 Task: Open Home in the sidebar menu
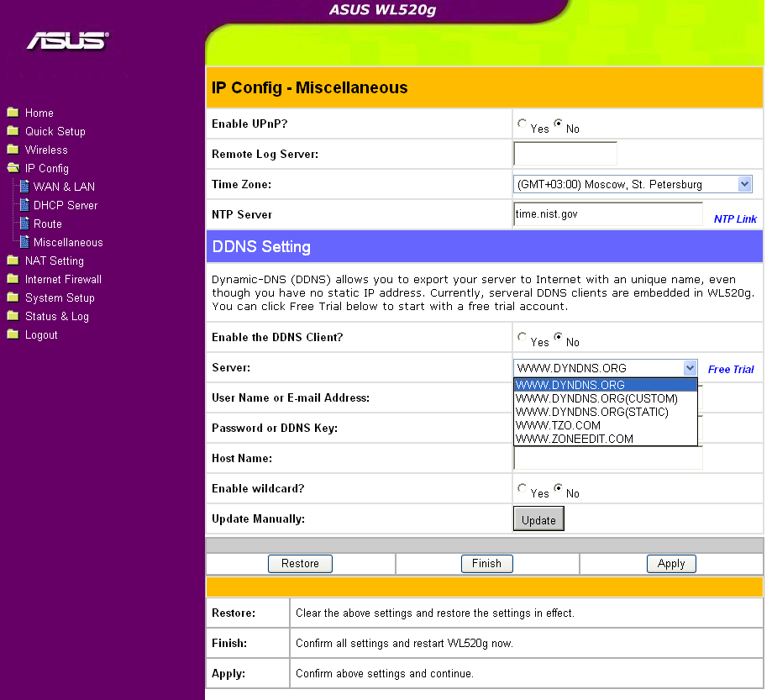click(39, 113)
